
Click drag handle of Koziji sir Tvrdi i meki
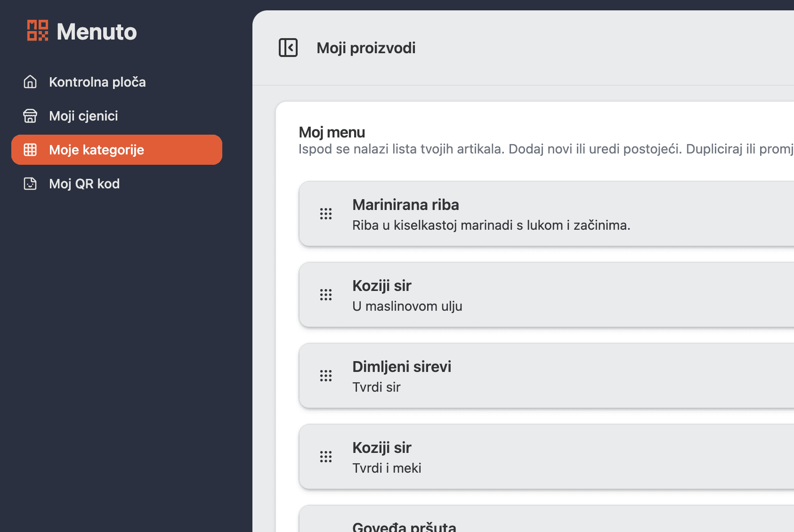coord(326,457)
